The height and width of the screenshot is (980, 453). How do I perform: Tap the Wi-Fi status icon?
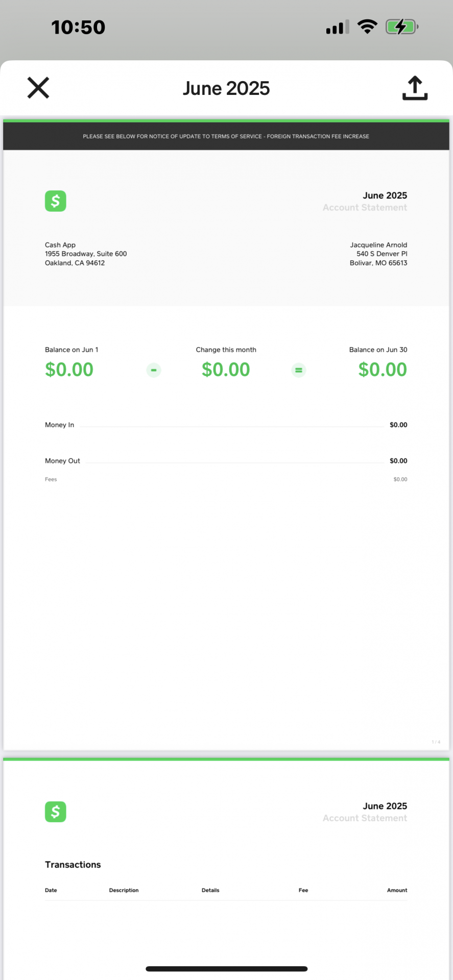[367, 27]
